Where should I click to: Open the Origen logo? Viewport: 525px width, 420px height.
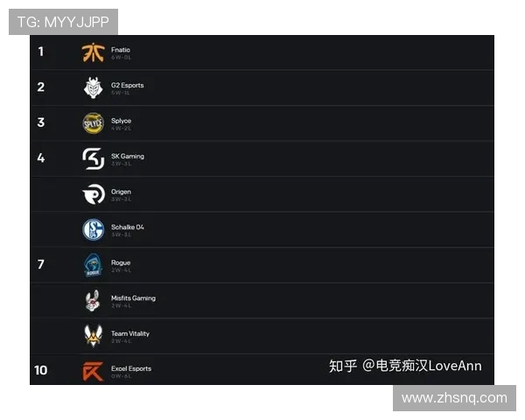[x=94, y=194]
